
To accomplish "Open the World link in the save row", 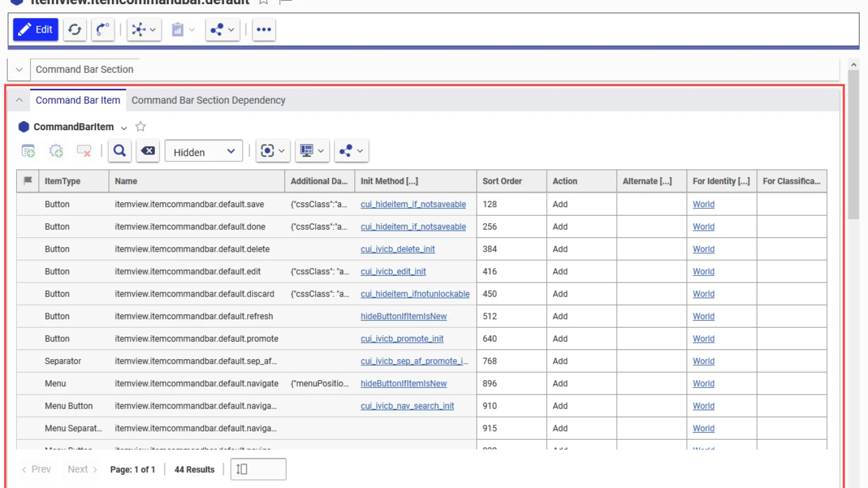I will 703,204.
